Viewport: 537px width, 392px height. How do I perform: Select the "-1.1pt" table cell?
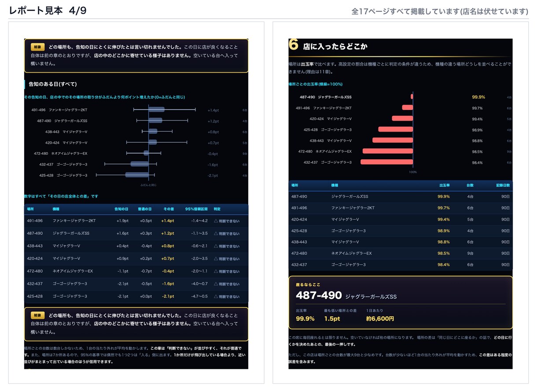click(123, 271)
